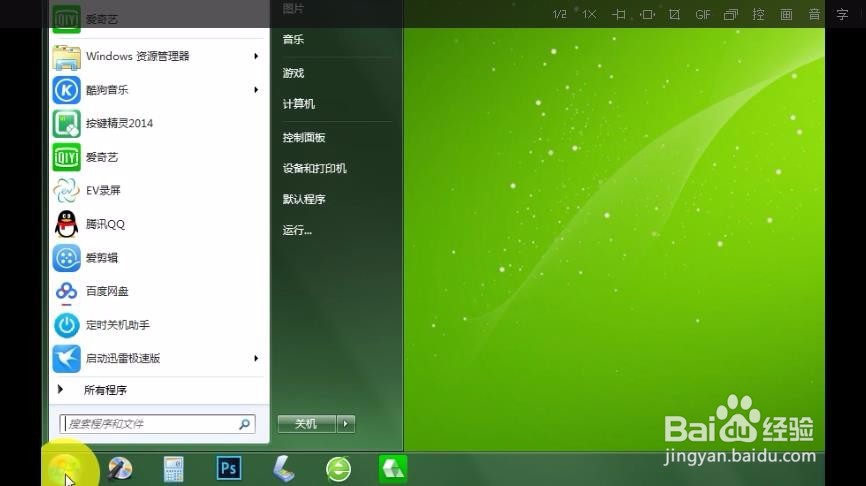The width and height of the screenshot is (866, 486).
Task: Launch 爱奇艺 below 按键精灵2014
Action: pyautogui.click(x=157, y=157)
